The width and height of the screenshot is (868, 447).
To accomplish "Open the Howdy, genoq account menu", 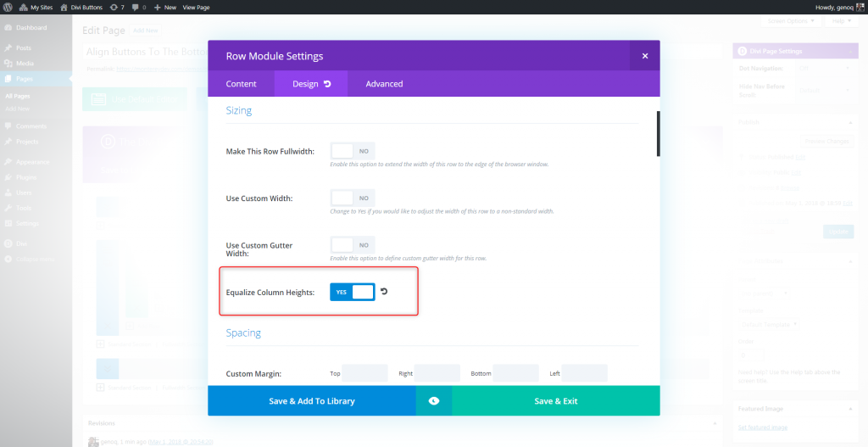I will (839, 7).
